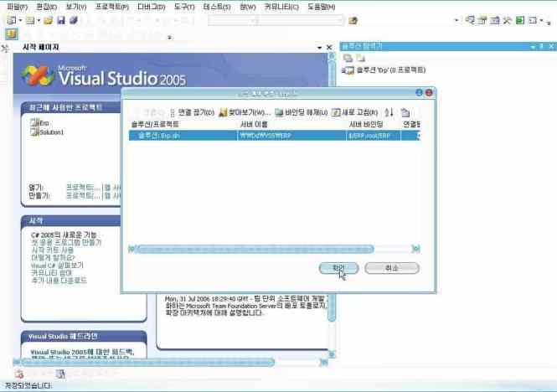
Task: Click bottom-left status bar red icon
Action: (x=18, y=374)
